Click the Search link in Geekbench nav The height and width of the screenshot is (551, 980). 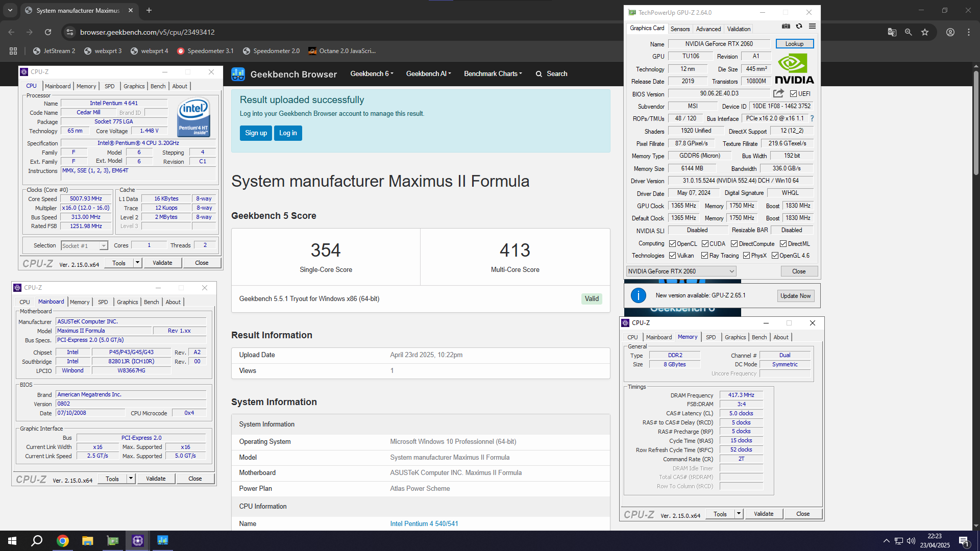[551, 74]
